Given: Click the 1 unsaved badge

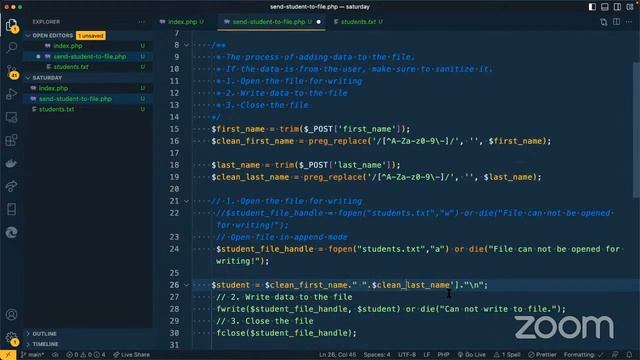Looking at the screenshot, I should click(x=91, y=36).
